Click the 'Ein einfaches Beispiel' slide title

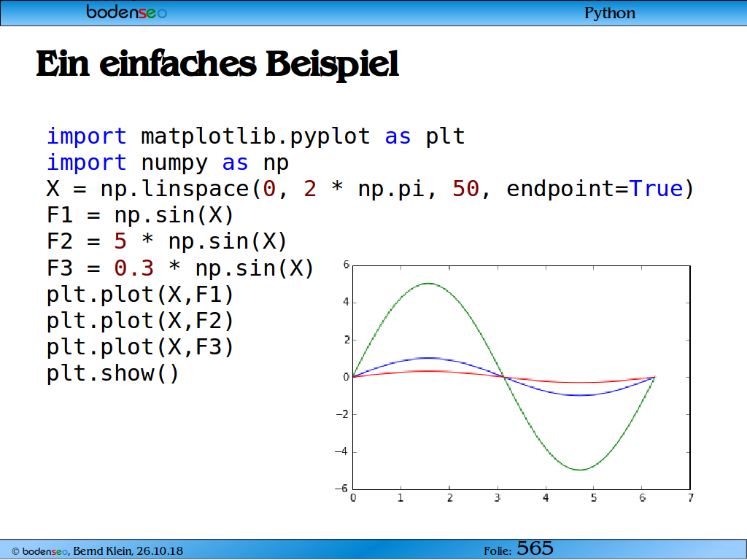pos(217,64)
